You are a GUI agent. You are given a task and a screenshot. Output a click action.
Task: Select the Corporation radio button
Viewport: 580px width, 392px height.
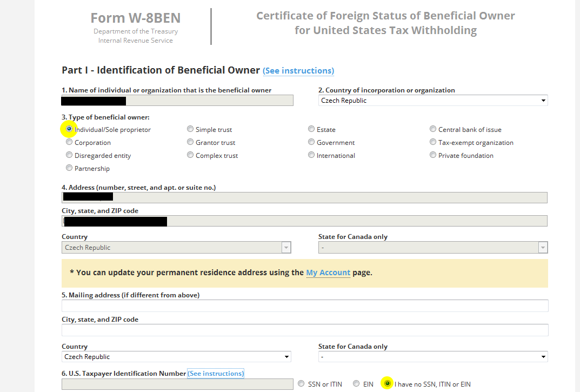coord(69,142)
